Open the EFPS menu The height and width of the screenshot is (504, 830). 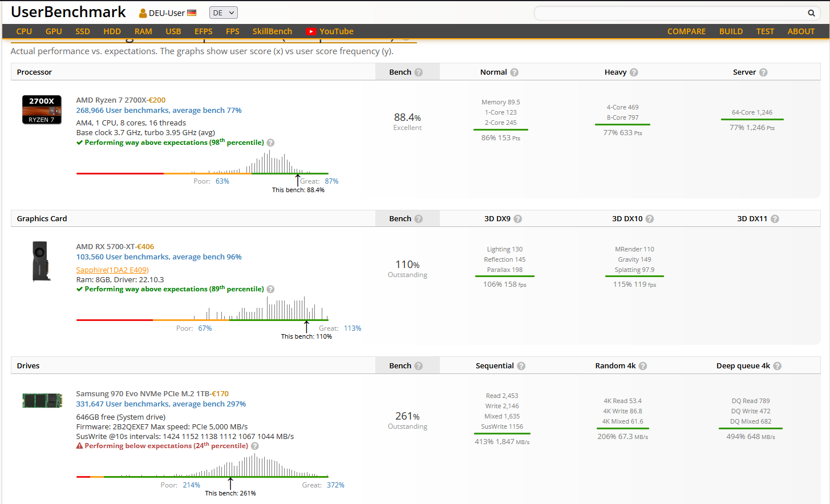click(x=203, y=31)
